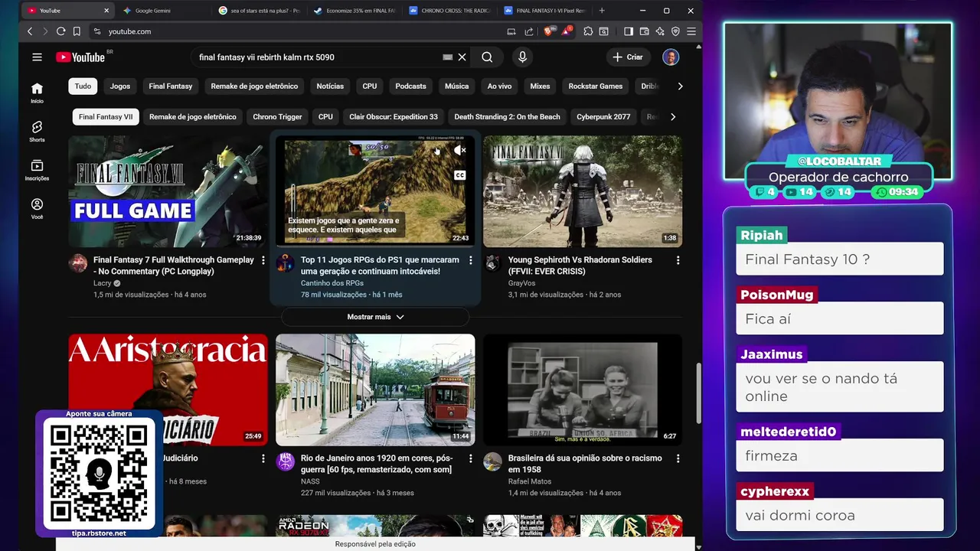The image size is (980, 551).
Task: Start voice search with the microphone
Action: tap(522, 57)
